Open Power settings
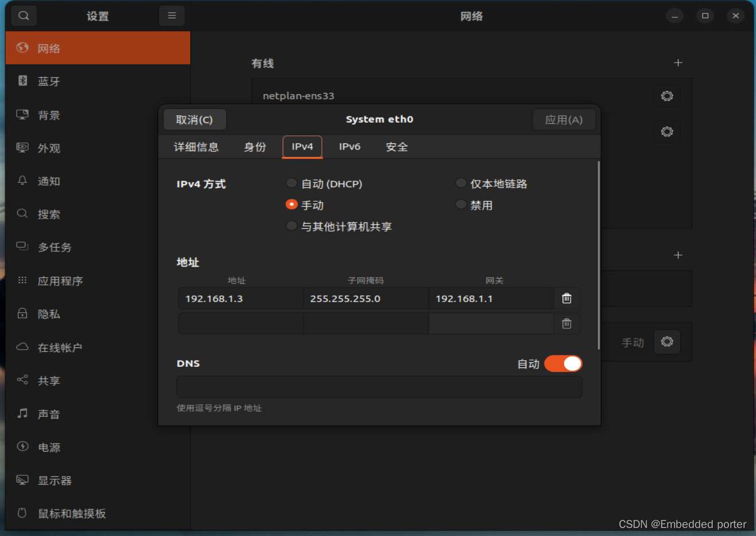 [x=98, y=447]
